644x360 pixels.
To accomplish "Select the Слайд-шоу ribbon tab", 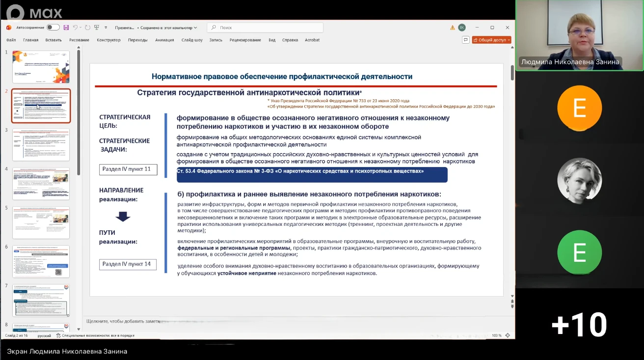I will pos(192,40).
